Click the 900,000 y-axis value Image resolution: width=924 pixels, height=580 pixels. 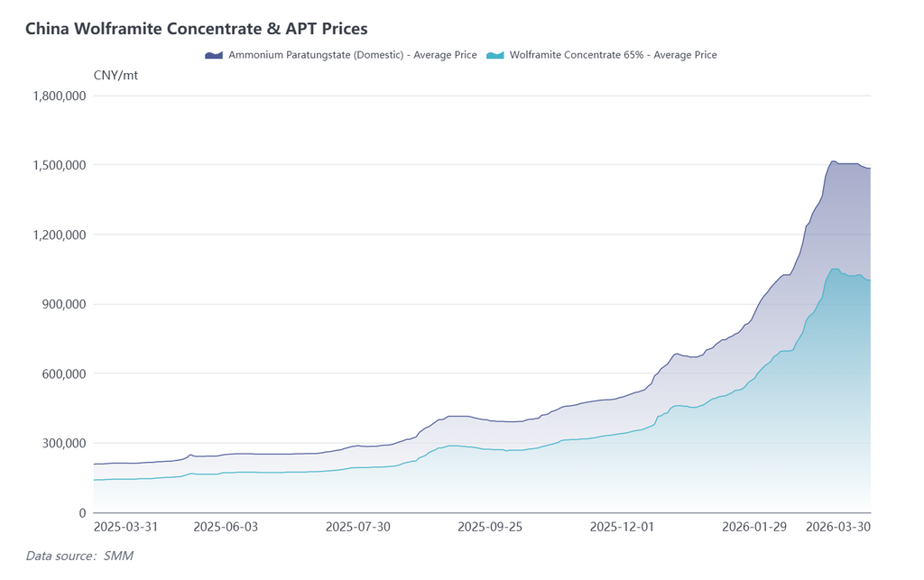point(63,304)
